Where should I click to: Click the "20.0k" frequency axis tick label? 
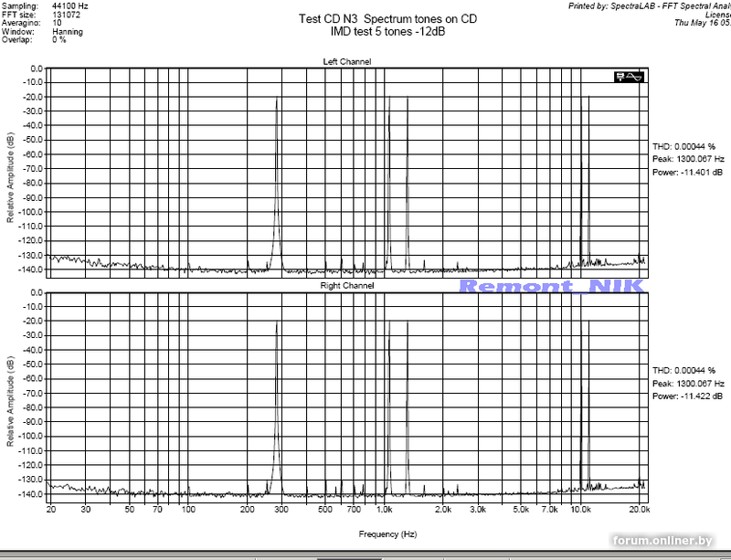640,510
